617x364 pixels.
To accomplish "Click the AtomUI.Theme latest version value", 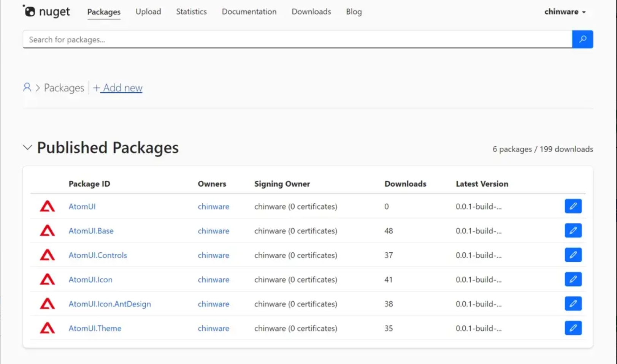I will pos(479,328).
